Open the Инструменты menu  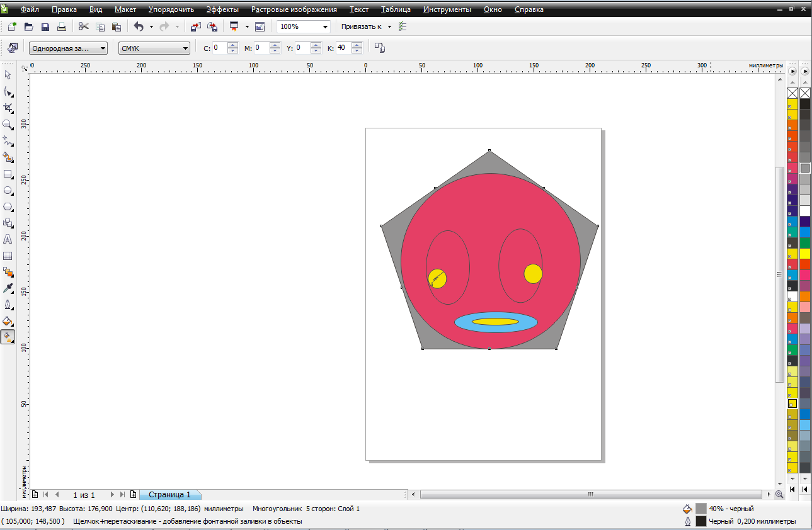click(x=447, y=9)
